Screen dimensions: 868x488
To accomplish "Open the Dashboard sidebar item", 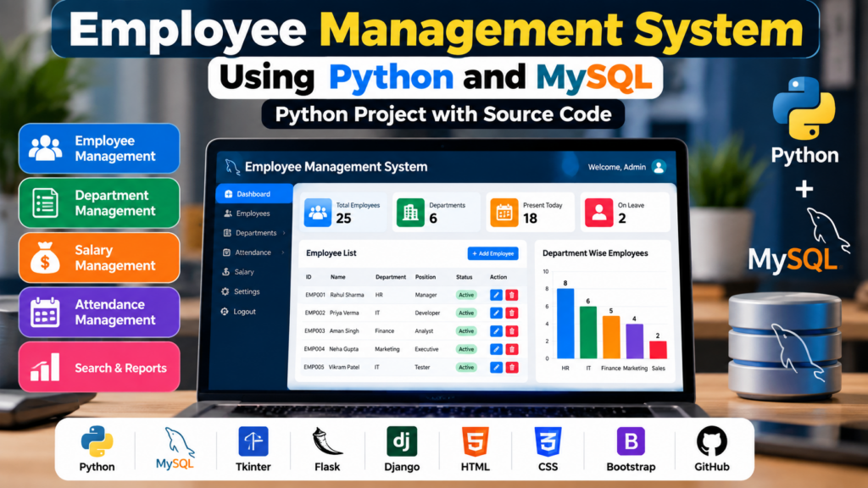I will click(x=254, y=194).
